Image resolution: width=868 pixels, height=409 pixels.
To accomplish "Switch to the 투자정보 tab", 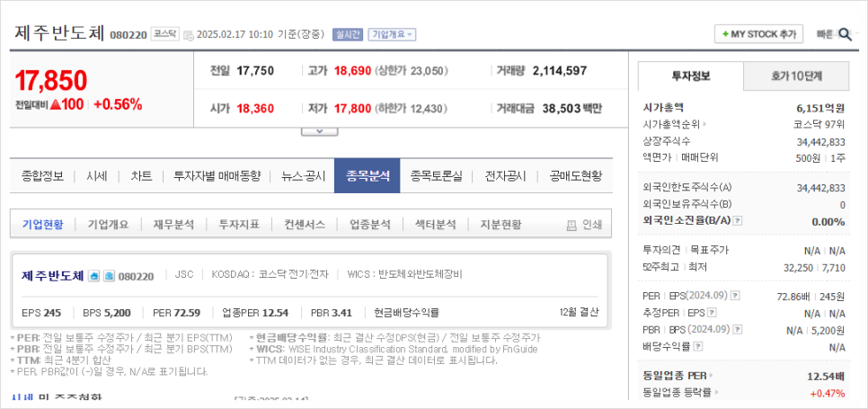I will [690, 76].
